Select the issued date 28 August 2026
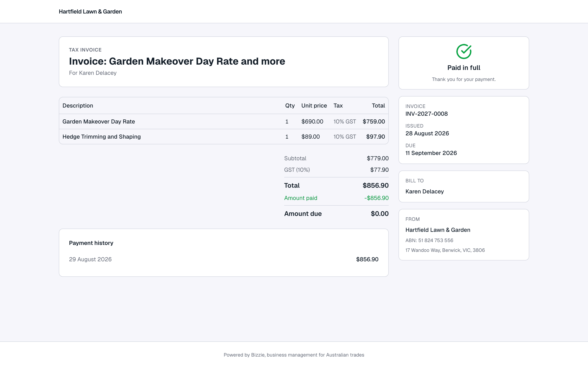Image resolution: width=588 pixels, height=368 pixels. pyautogui.click(x=427, y=133)
